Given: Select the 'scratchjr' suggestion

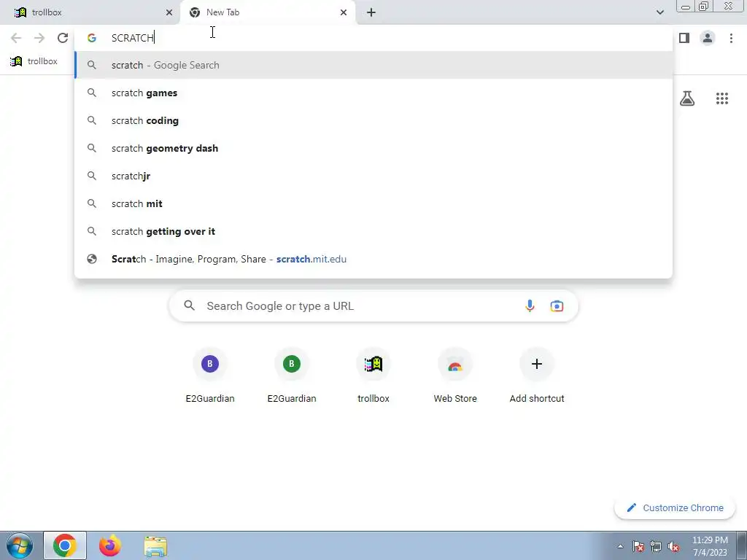Looking at the screenshot, I should [373, 176].
